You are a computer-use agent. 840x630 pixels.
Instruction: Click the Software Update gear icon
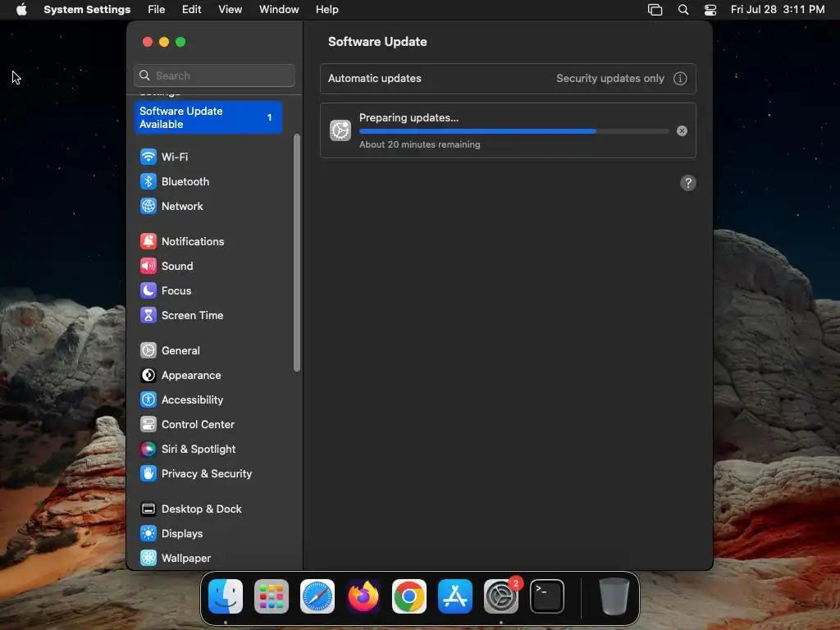coord(340,130)
